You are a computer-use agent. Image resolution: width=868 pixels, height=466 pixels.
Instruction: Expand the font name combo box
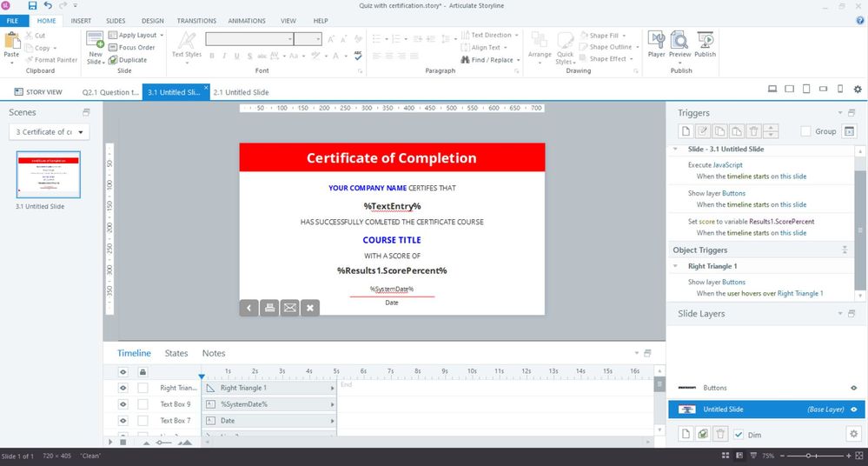point(289,39)
